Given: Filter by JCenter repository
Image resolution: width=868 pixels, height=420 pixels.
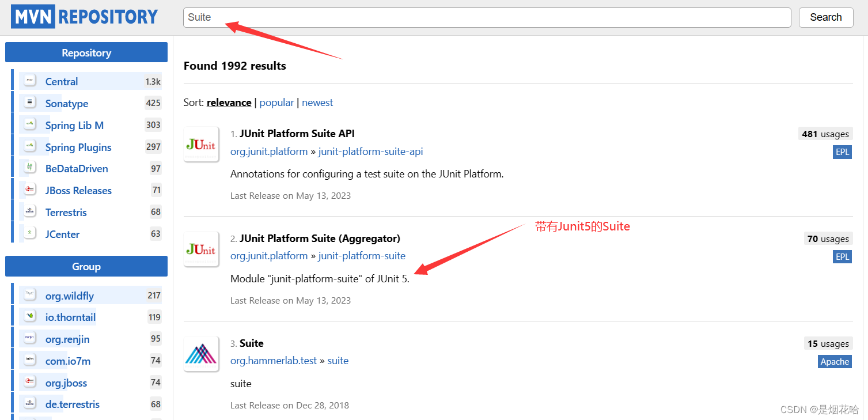Looking at the screenshot, I should tap(62, 234).
